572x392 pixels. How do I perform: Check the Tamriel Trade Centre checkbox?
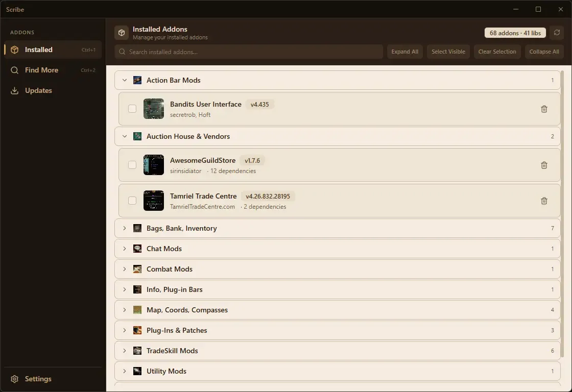coord(132,201)
